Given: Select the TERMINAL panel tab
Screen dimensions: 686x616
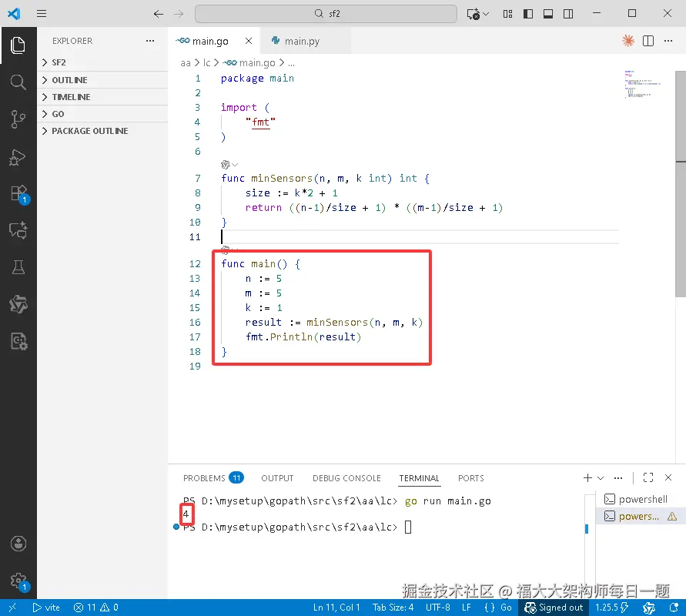Looking at the screenshot, I should click(419, 478).
